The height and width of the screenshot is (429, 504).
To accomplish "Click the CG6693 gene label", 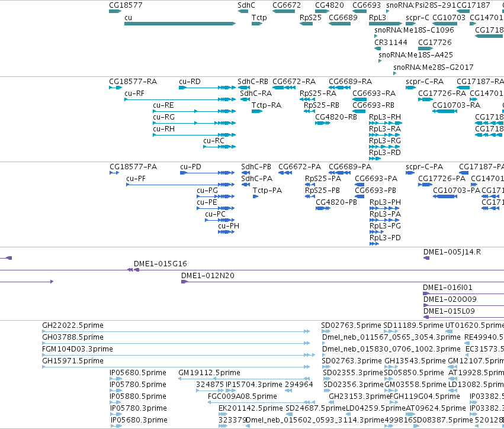I will [x=367, y=5].
